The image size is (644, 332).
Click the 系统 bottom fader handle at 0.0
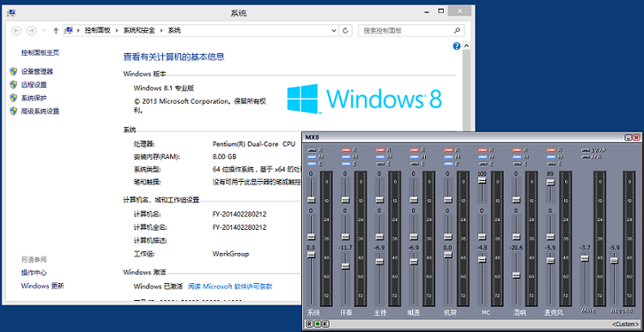pyautogui.click(x=312, y=255)
